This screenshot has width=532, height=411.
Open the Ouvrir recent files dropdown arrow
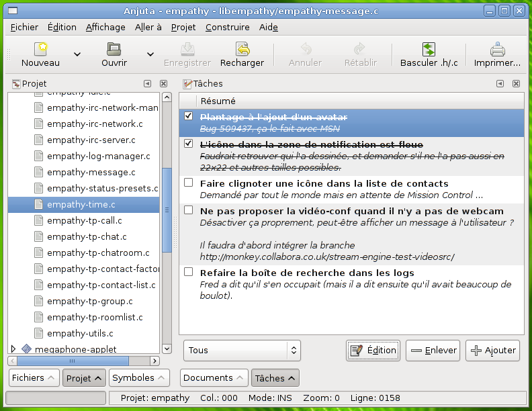click(x=150, y=54)
